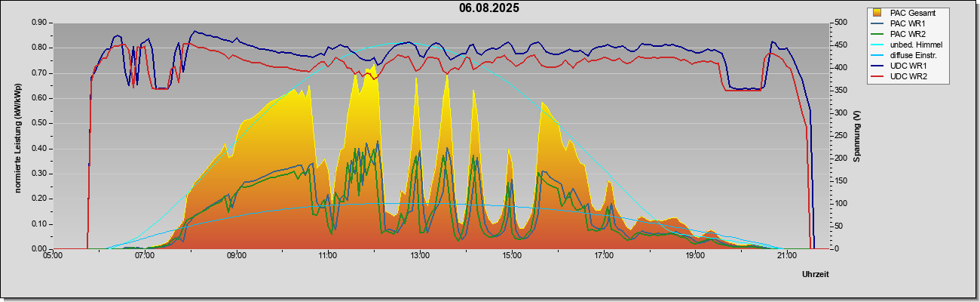980x302 pixels.
Task: Click the diffuse Einstr. legend entry
Action: 907,55
